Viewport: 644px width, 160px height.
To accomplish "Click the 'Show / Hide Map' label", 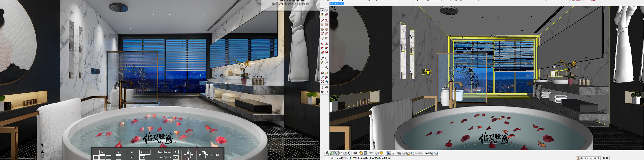I will click(164, 152).
